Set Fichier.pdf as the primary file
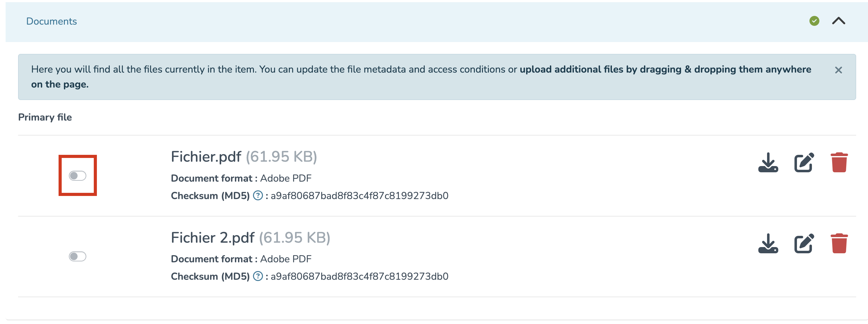Screen dimensions: 868x324 78,175
